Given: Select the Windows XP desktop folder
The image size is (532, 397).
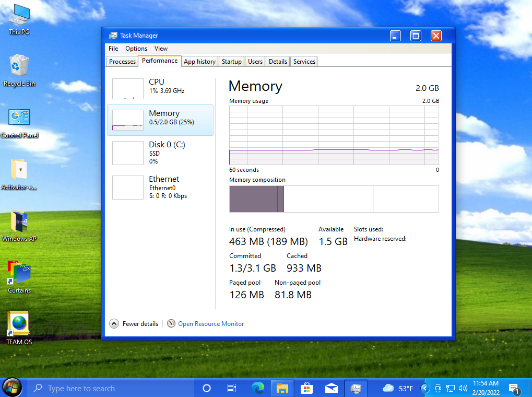Looking at the screenshot, I should coord(19,226).
